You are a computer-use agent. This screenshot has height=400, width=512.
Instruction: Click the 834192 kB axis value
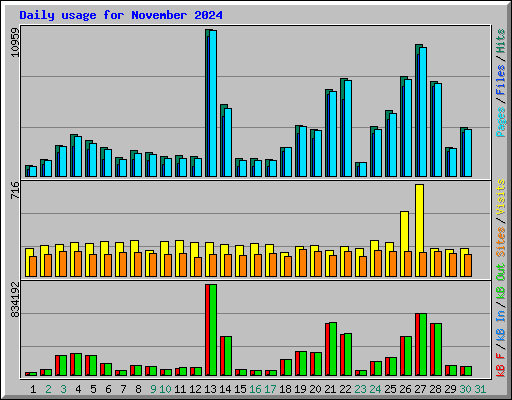(x=15, y=300)
